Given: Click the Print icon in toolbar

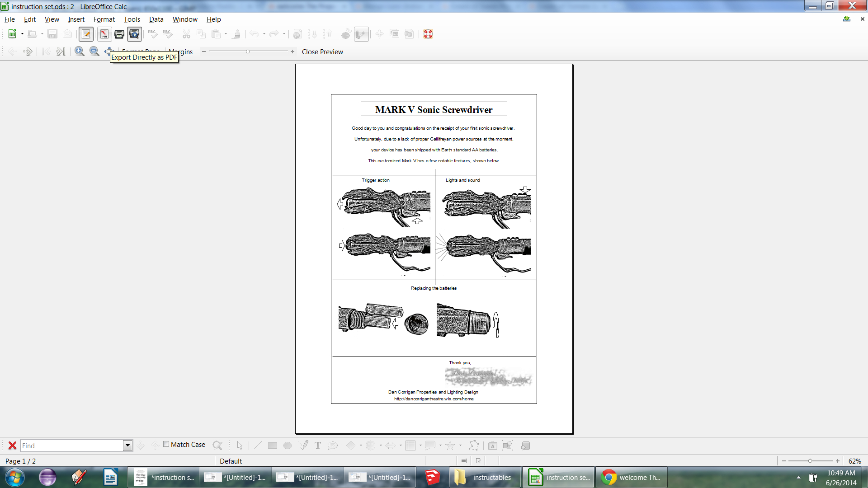Looking at the screenshot, I should tap(119, 34).
